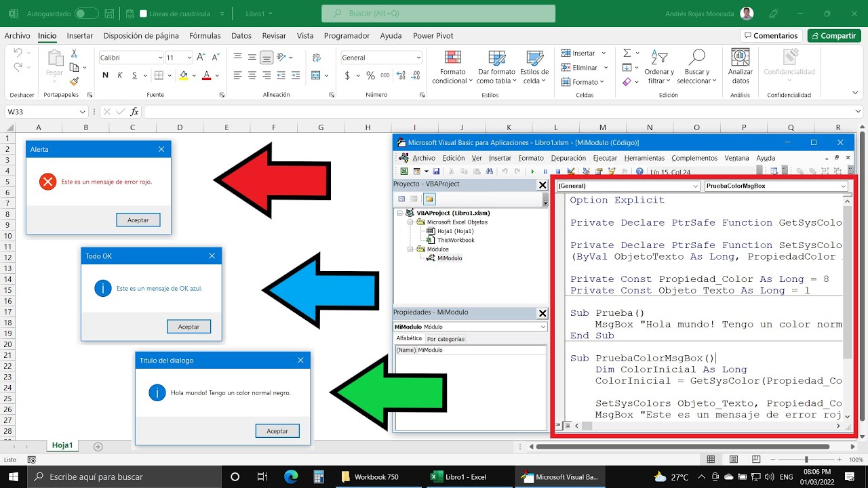This screenshot has height=488, width=868.
Task: Switch to Normal view in status bar
Action: 711,460
